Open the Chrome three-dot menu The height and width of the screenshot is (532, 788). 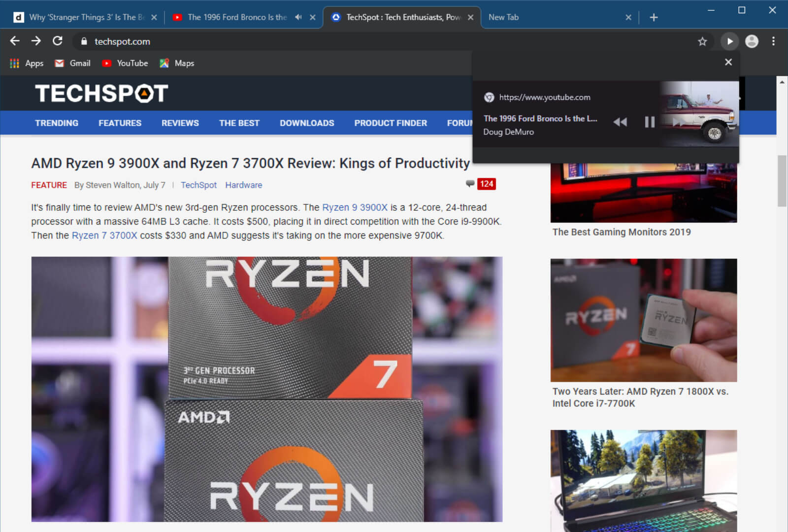773,41
